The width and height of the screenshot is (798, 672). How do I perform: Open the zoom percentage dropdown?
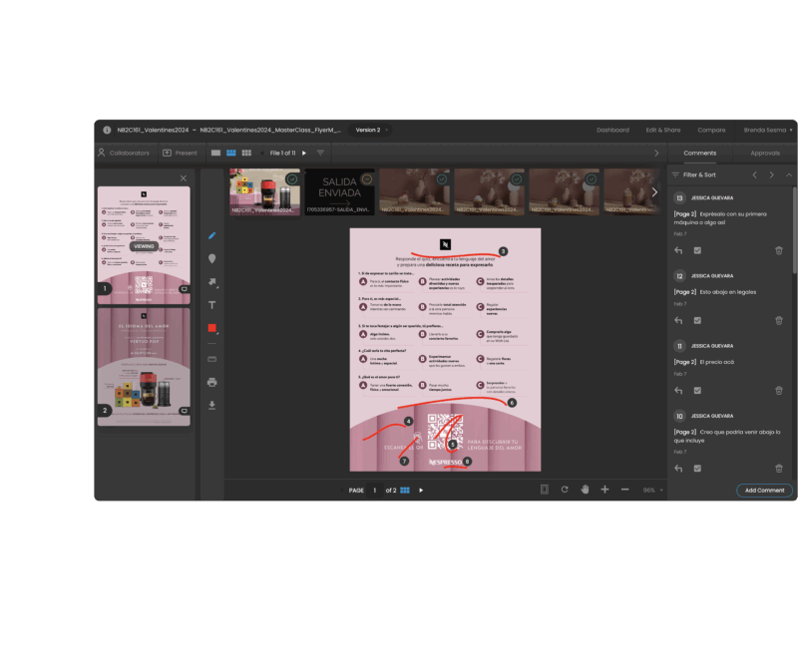[652, 491]
